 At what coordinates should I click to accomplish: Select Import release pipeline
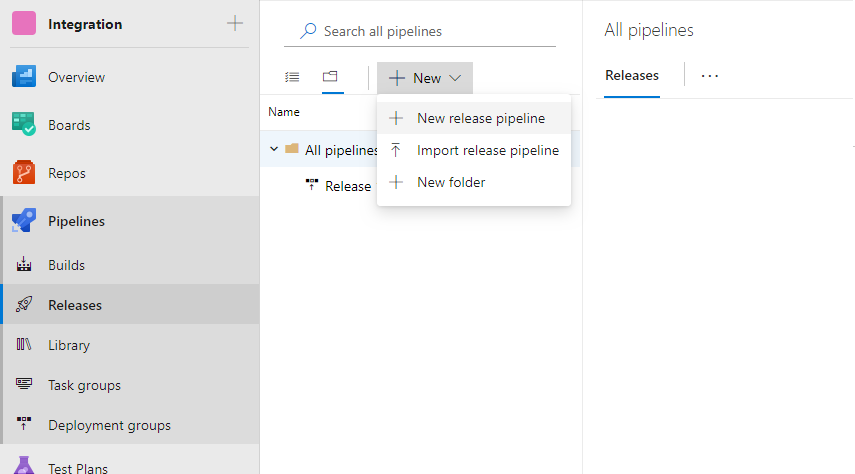tap(487, 150)
